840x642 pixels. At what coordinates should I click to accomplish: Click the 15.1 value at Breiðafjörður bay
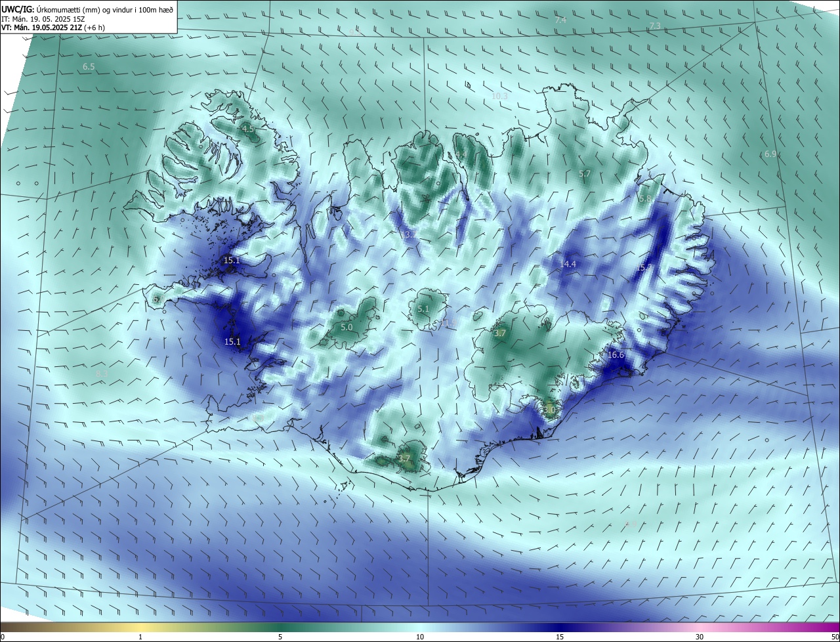coord(232,261)
